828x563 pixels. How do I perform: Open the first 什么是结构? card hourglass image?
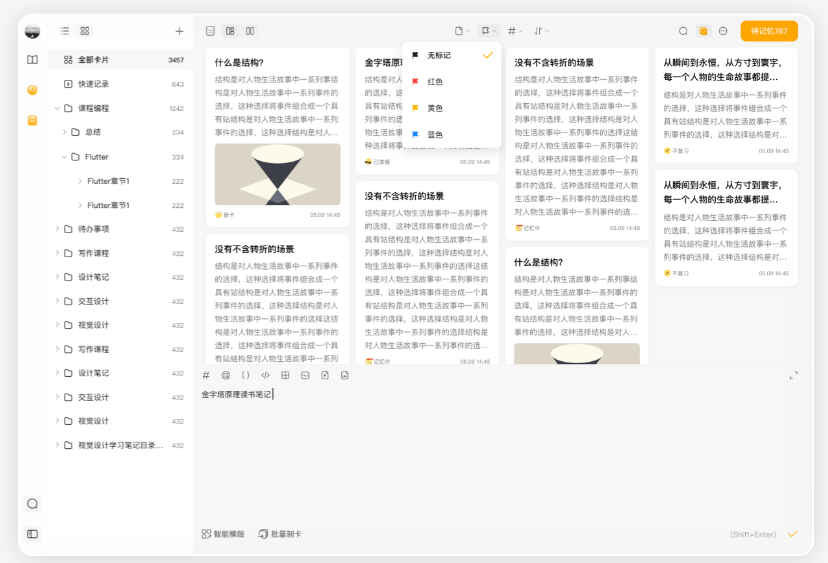[x=277, y=174]
